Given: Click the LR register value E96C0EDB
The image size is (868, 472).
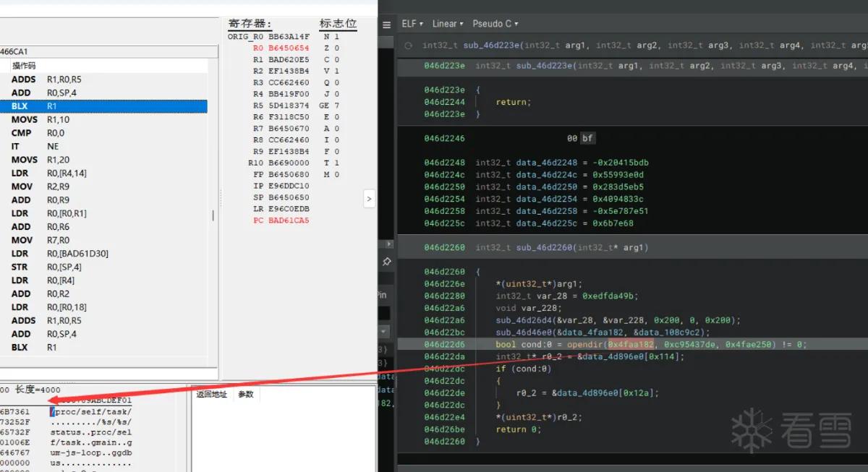Looking at the screenshot, I should click(x=289, y=209).
